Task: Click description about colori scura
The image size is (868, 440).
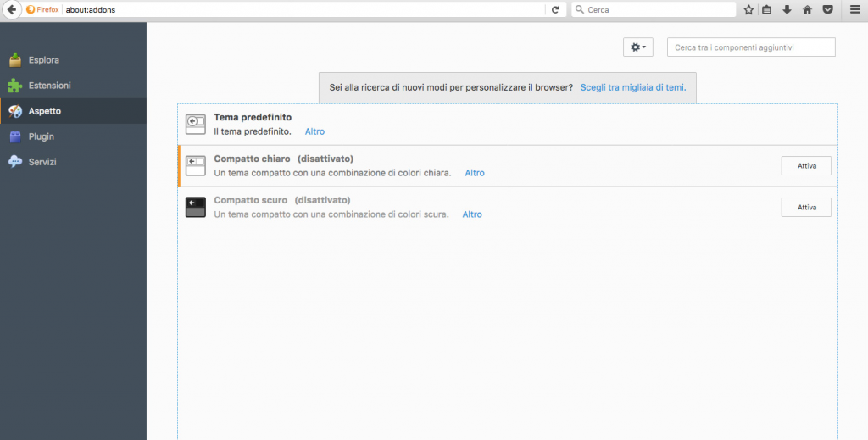Action: 331,214
